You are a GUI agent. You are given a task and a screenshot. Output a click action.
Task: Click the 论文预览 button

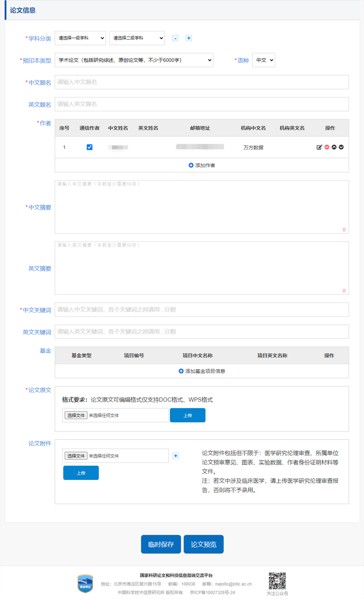[x=203, y=544]
